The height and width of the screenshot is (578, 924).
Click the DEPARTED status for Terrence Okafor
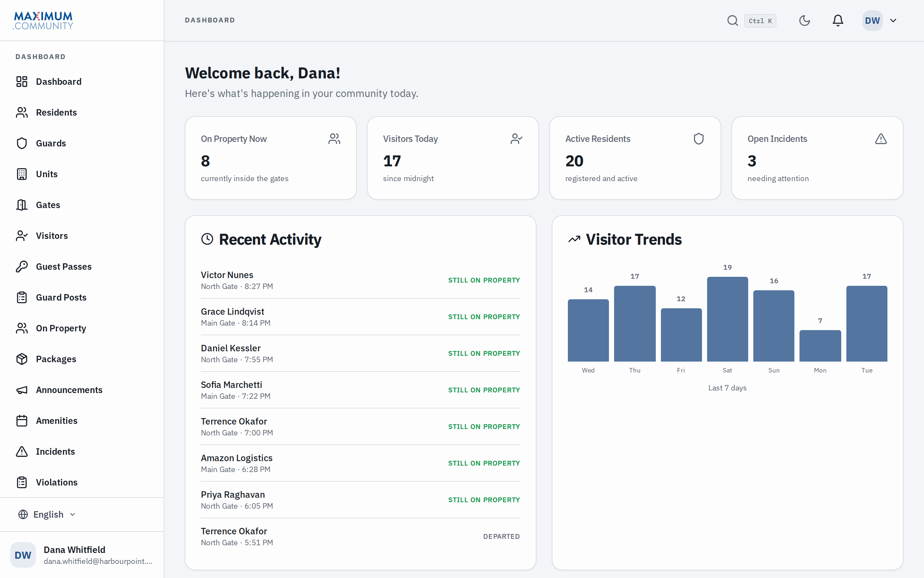pos(501,536)
